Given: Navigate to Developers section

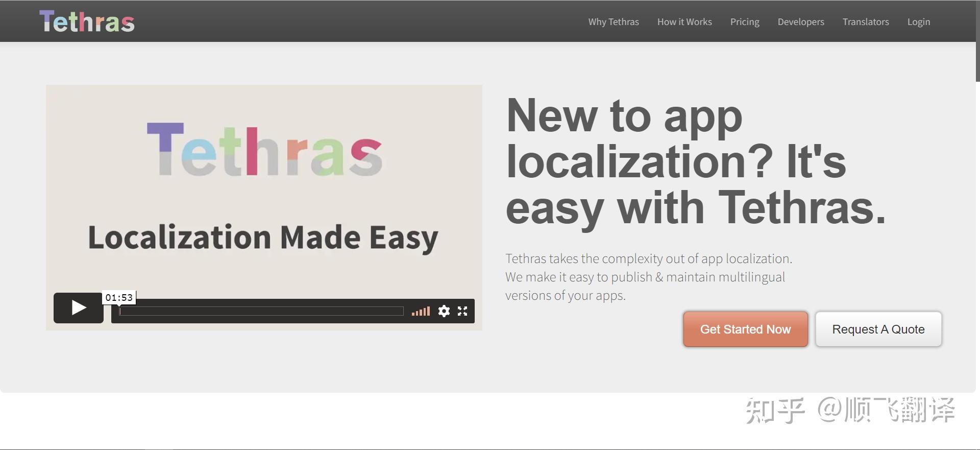Looking at the screenshot, I should point(801,22).
